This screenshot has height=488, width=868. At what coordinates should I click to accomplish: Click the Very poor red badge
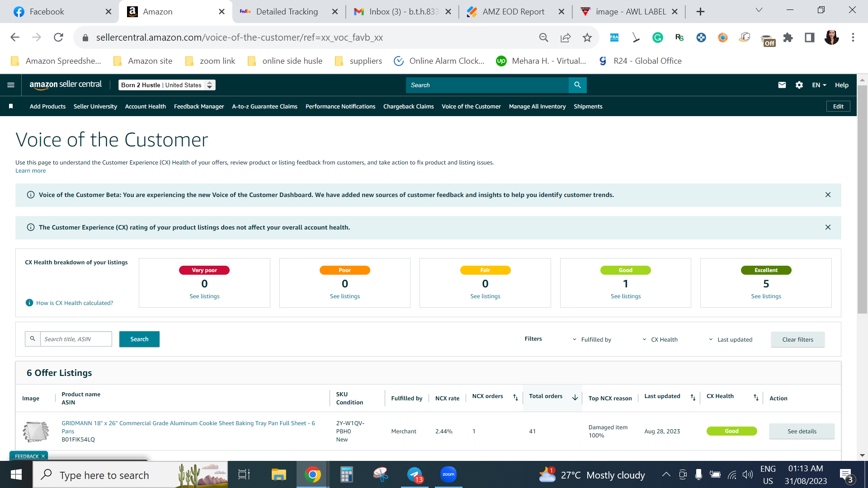204,270
